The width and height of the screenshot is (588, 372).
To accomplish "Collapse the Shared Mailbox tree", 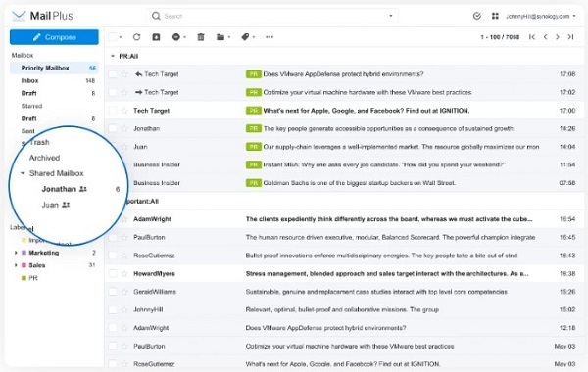I will [x=23, y=173].
